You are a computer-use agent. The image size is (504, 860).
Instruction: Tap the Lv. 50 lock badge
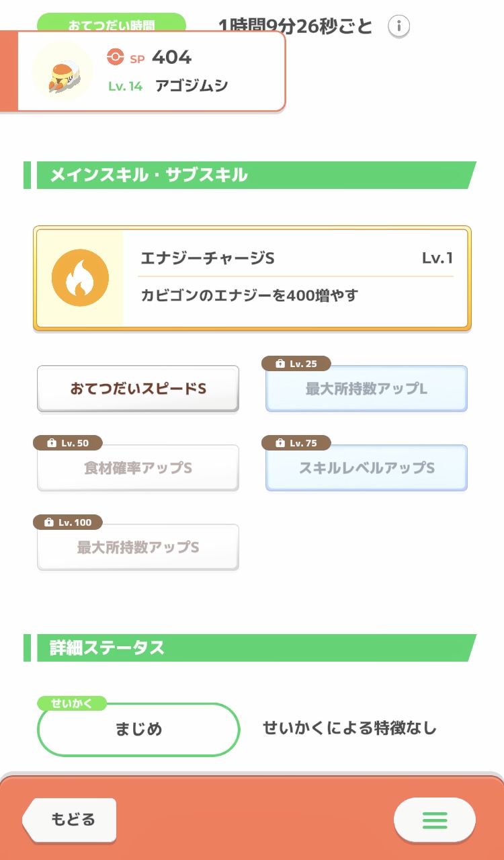[68, 443]
